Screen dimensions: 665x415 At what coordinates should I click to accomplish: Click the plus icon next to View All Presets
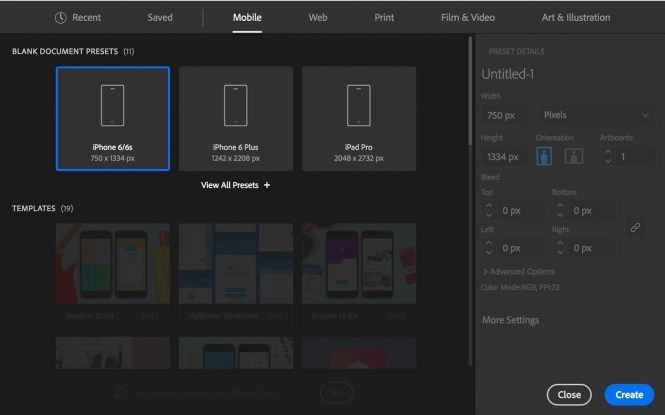(x=267, y=185)
